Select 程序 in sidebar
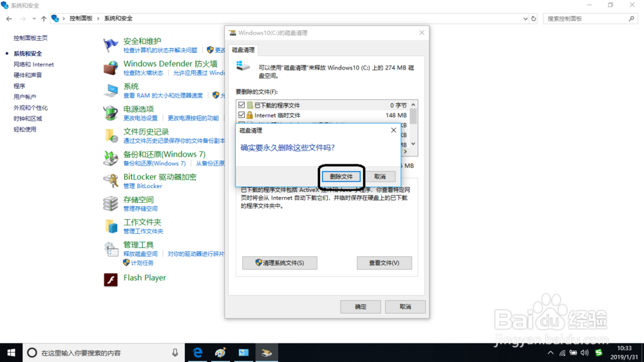 [x=19, y=86]
